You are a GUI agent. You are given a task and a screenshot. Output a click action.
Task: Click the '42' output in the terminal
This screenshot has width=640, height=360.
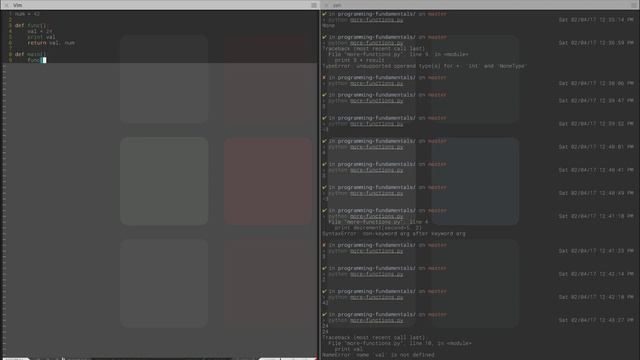pyautogui.click(x=325, y=303)
